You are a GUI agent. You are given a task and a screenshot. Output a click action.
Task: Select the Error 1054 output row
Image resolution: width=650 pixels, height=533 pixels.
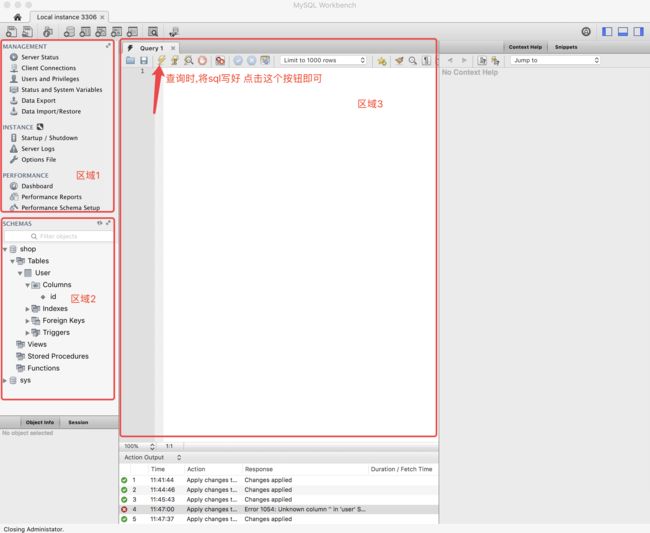pyautogui.click(x=279, y=509)
